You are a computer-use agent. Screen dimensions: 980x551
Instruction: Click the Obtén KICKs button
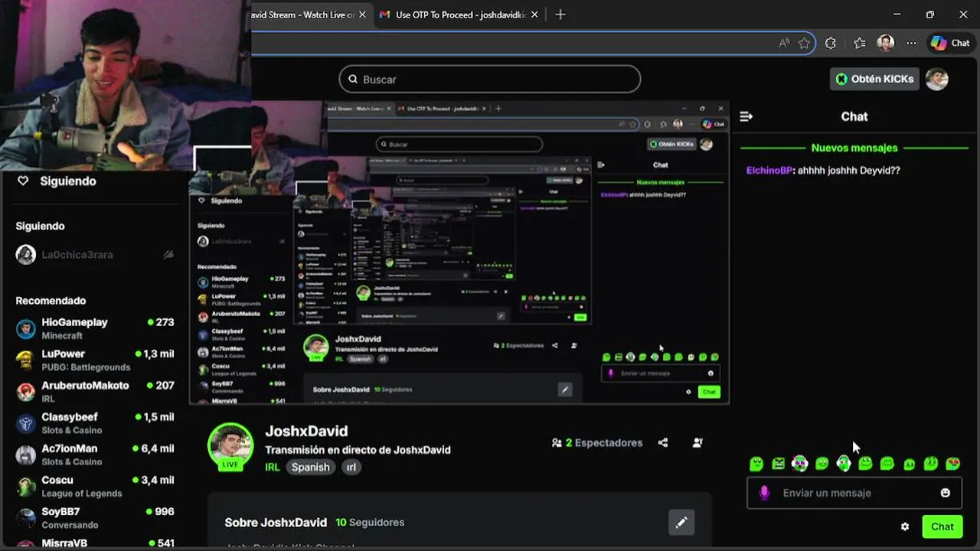pos(874,79)
